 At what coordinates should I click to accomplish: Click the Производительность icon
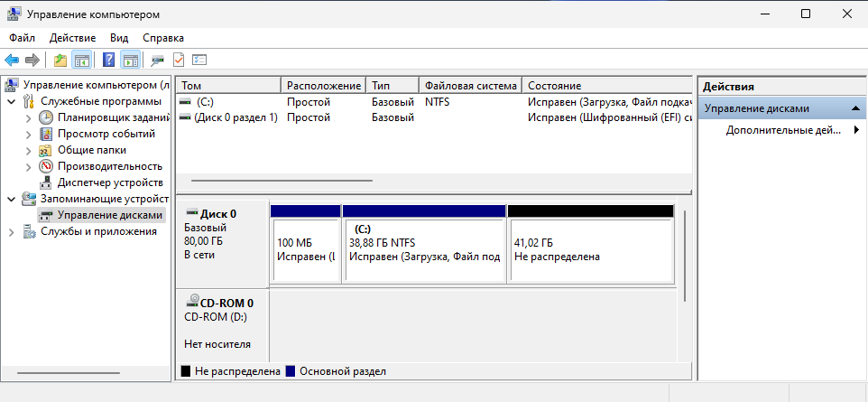pos(46,166)
